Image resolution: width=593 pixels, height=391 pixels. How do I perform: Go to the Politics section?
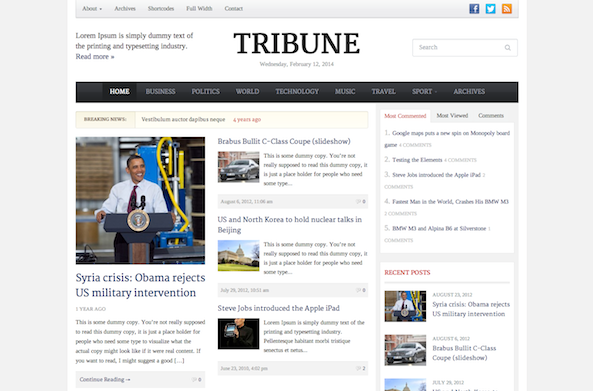pyautogui.click(x=205, y=92)
